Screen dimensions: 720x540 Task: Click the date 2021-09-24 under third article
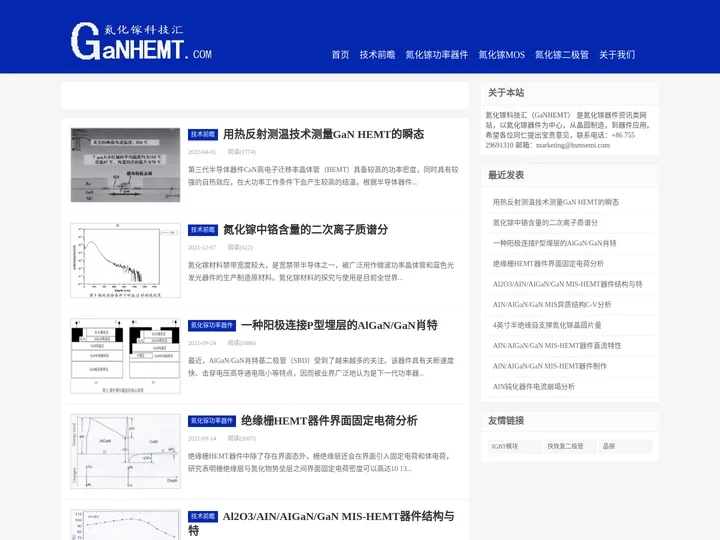tap(202, 343)
